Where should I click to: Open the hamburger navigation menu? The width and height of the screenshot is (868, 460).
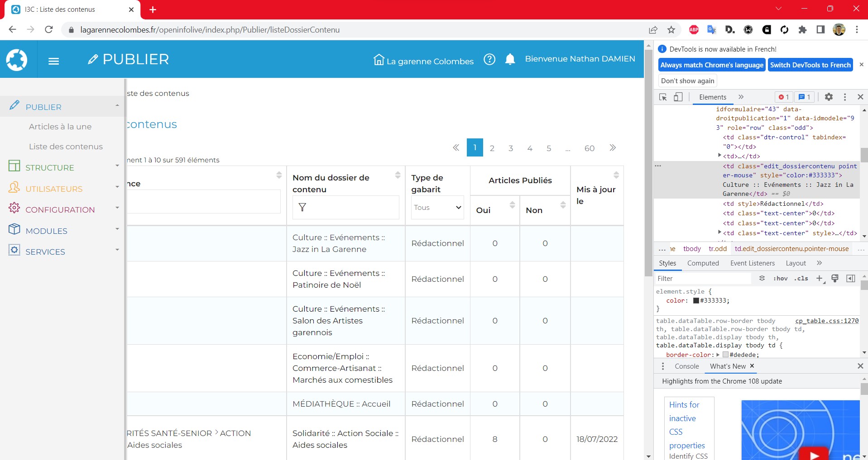click(x=53, y=61)
